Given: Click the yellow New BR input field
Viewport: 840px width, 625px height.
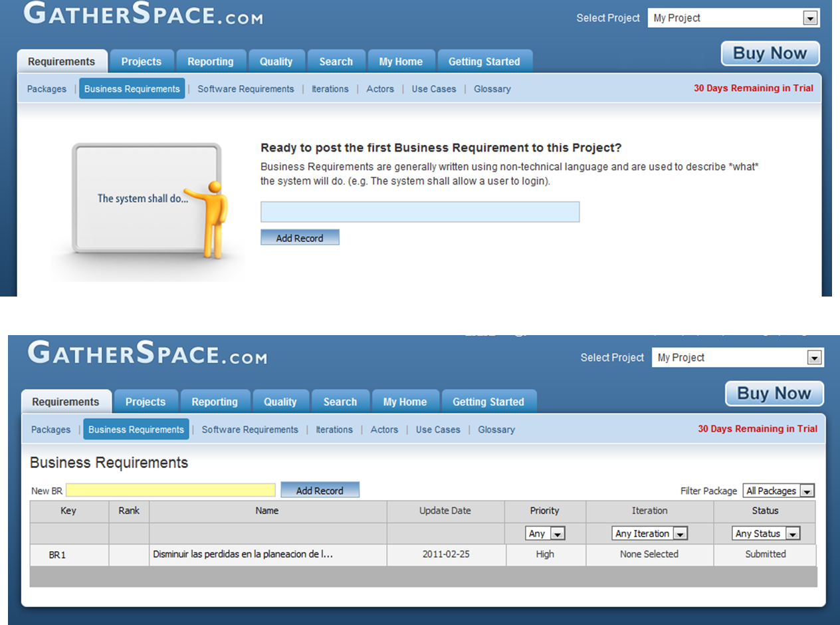Looking at the screenshot, I should pos(170,490).
